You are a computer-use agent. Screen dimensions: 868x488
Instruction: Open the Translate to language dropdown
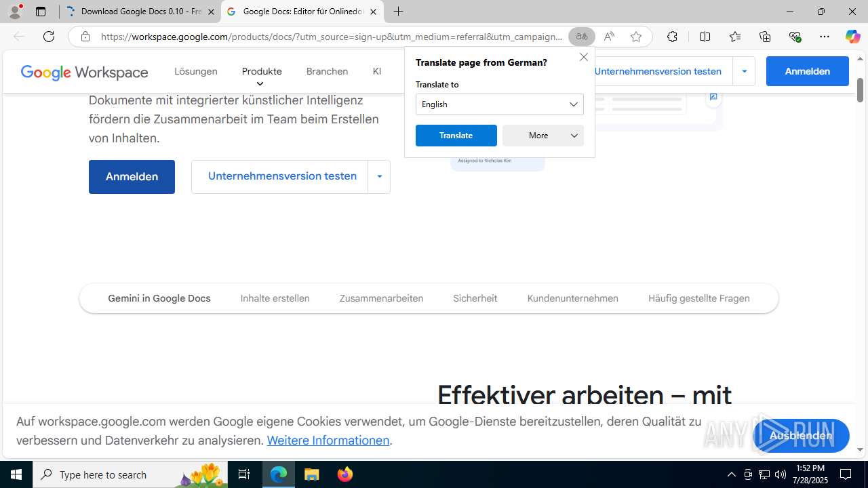click(500, 104)
